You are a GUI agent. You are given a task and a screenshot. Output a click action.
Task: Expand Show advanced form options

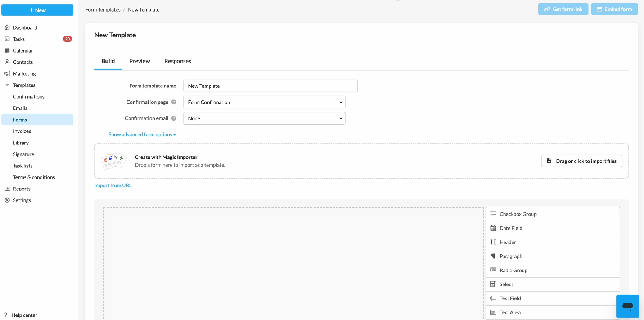point(142,135)
